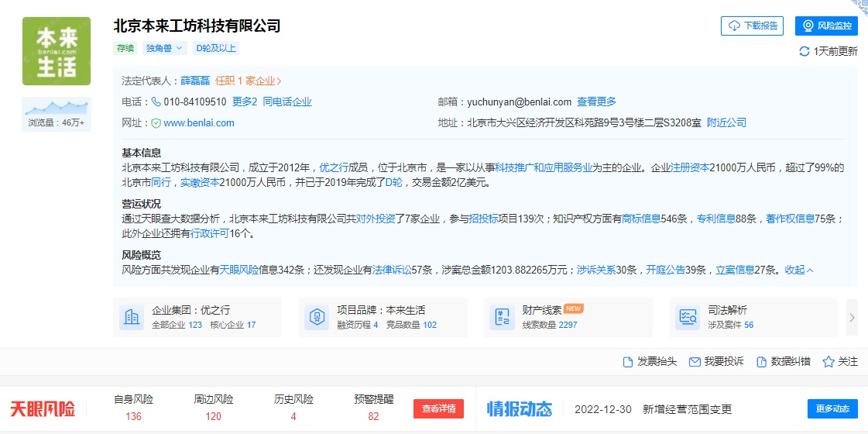
Task: Open 涉及案件 56 count
Action: [x=731, y=325]
